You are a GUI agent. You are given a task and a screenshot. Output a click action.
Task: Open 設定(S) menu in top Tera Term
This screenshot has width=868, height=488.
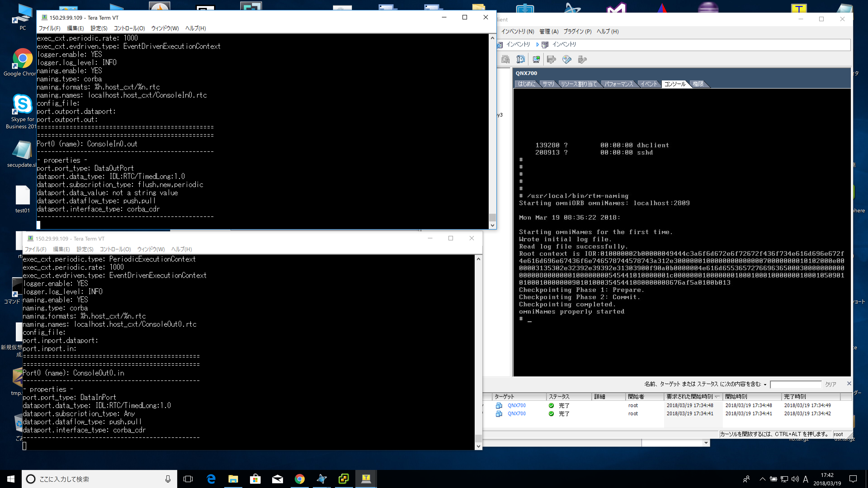click(x=99, y=28)
